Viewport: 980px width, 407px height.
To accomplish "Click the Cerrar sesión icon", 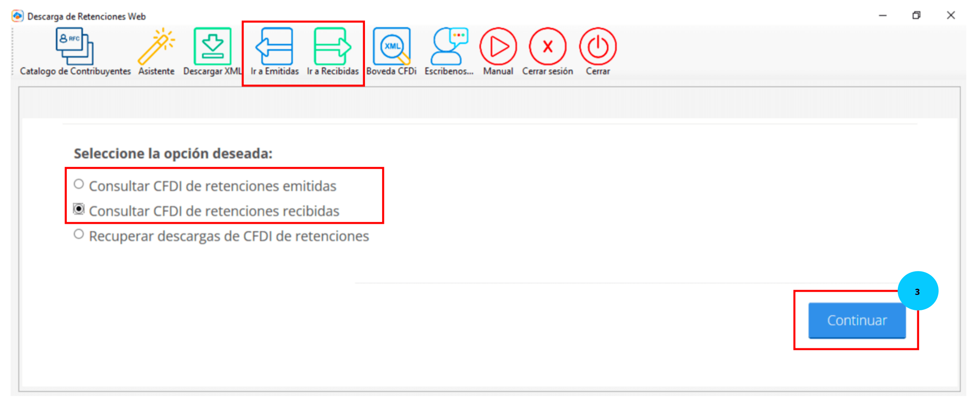I will coord(547,46).
